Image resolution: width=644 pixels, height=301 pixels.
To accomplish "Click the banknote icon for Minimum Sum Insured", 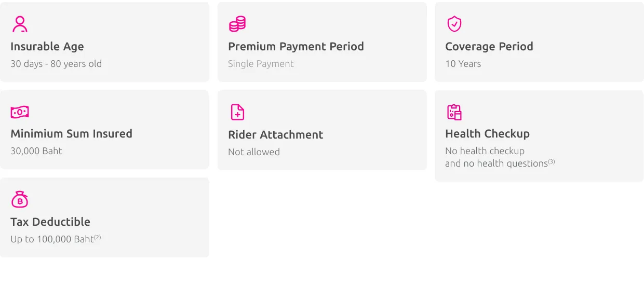I will 20,112.
